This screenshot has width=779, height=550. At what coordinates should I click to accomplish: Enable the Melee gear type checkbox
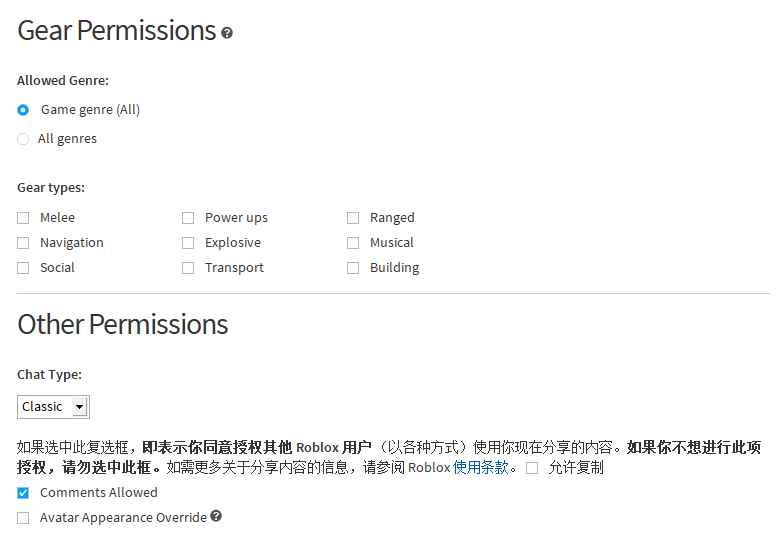[x=23, y=218]
